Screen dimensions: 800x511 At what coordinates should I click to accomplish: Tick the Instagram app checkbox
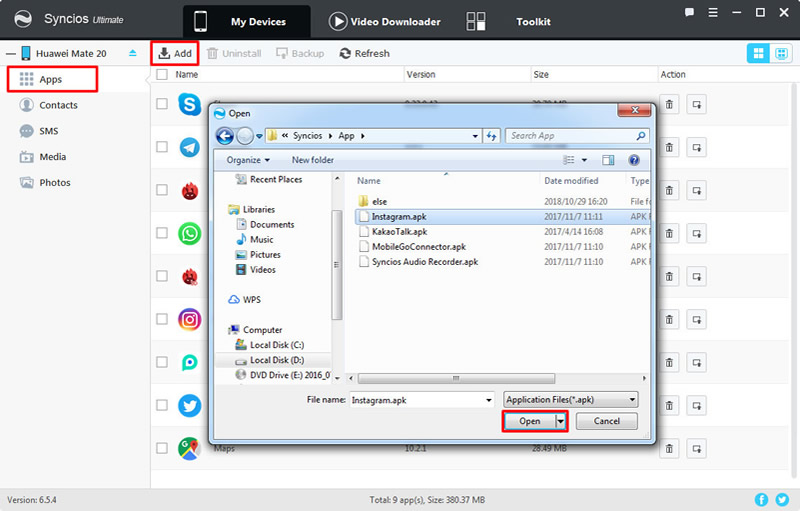162,319
